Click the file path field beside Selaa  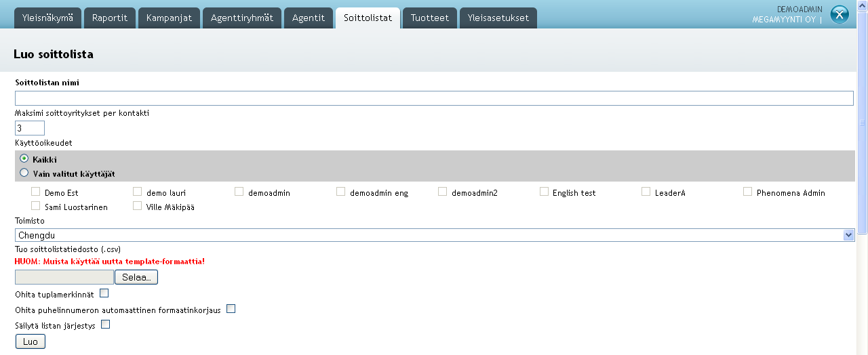[x=64, y=276]
